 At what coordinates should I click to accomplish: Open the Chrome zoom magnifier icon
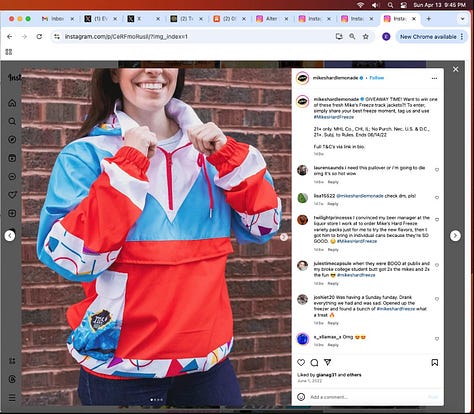coord(352,37)
